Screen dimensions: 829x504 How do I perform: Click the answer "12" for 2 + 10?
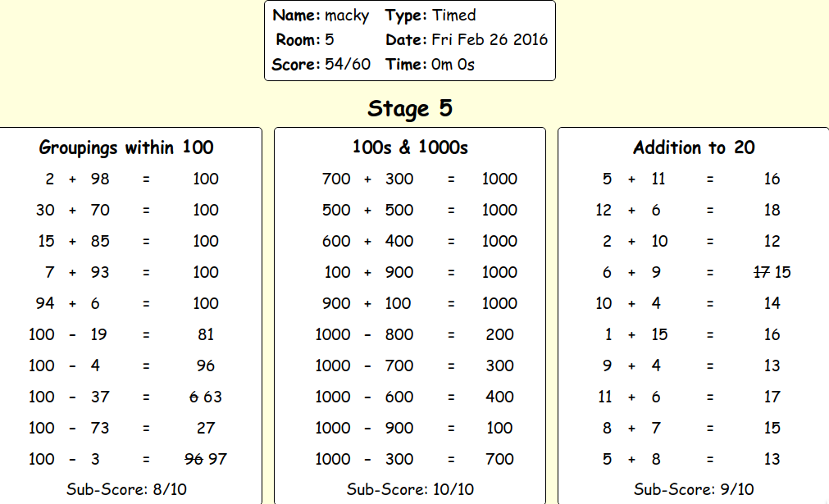[x=772, y=242]
